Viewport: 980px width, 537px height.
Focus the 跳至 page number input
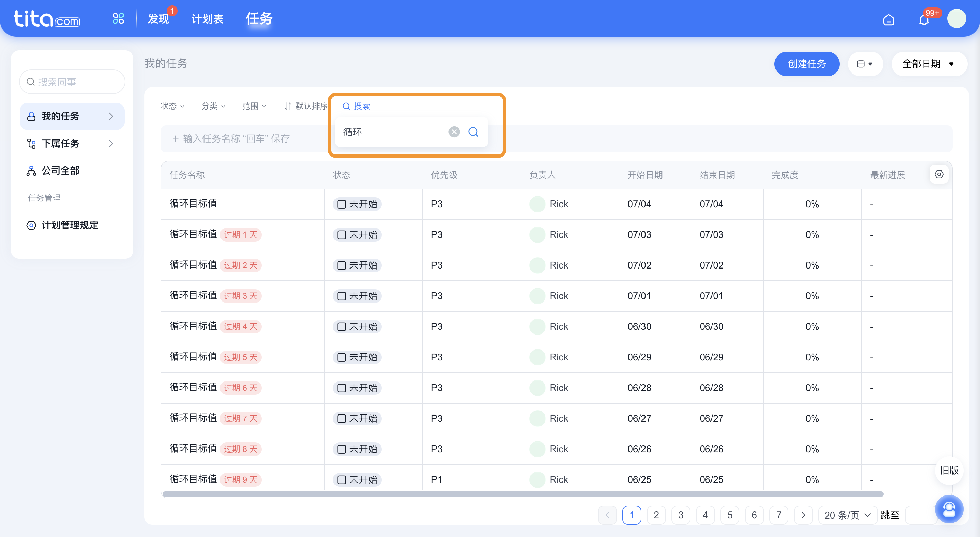coord(921,515)
